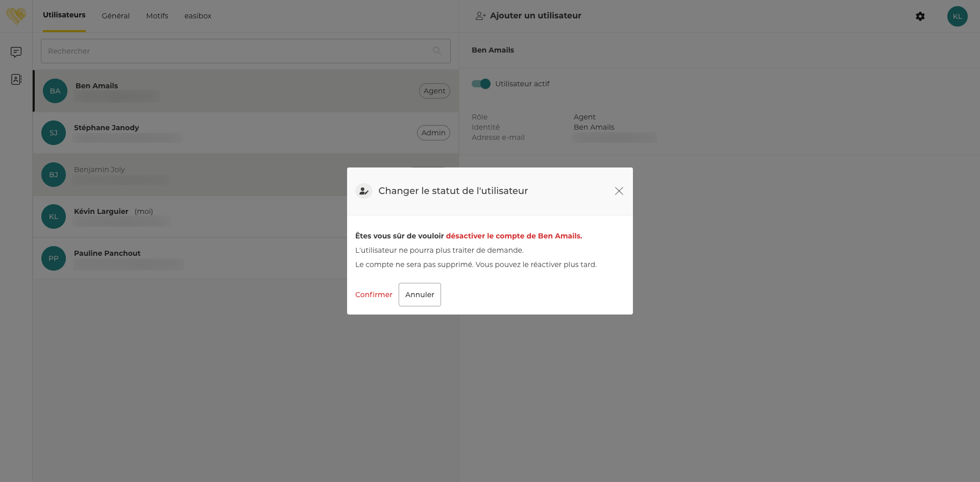Switch to the easibox tab
The image size is (980, 482).
198,16
